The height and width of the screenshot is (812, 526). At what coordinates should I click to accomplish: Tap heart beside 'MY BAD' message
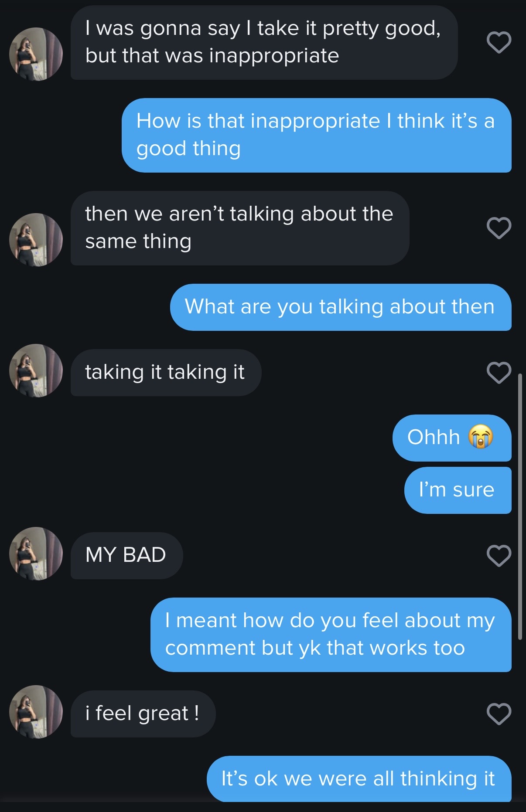499,556
